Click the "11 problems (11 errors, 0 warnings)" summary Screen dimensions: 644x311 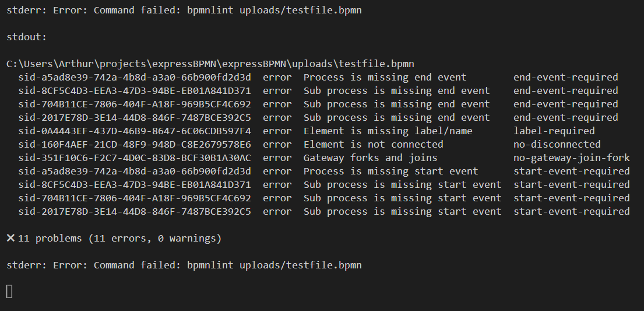tap(120, 238)
